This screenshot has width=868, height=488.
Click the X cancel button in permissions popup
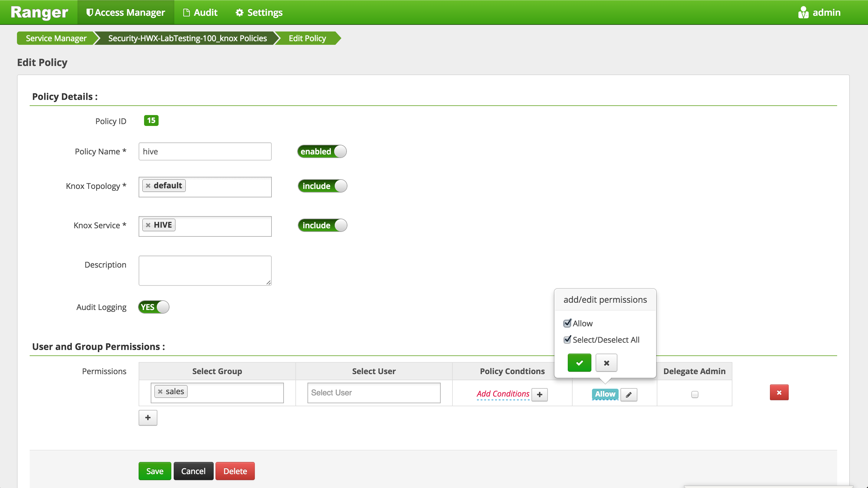[x=606, y=363]
